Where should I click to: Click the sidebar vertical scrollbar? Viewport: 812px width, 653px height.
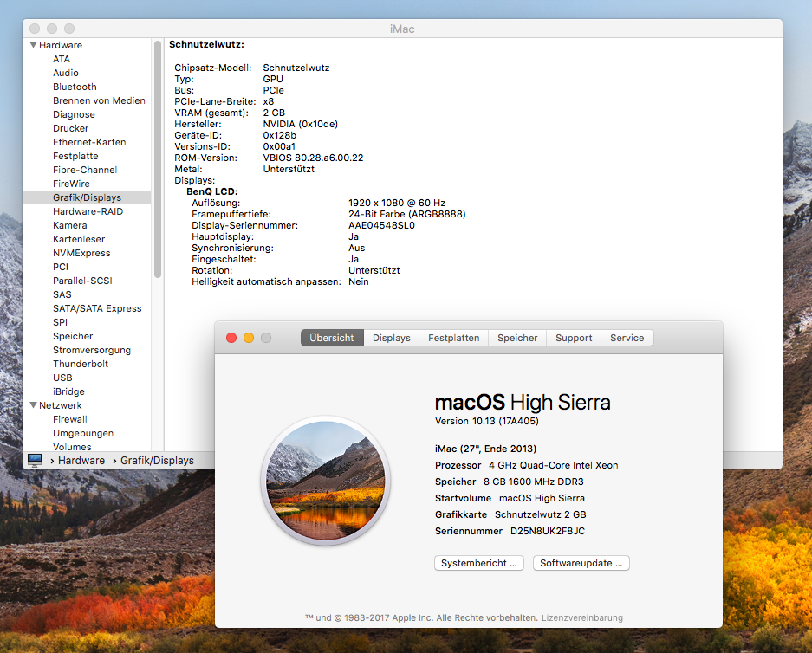(x=158, y=156)
